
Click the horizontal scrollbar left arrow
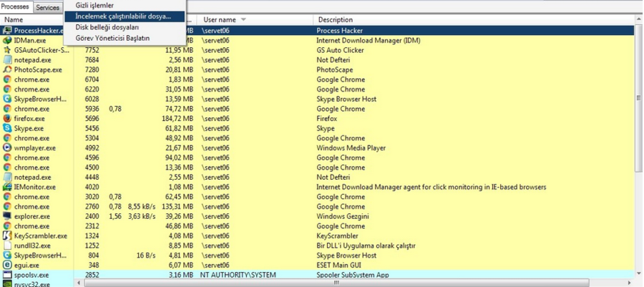(x=77, y=283)
